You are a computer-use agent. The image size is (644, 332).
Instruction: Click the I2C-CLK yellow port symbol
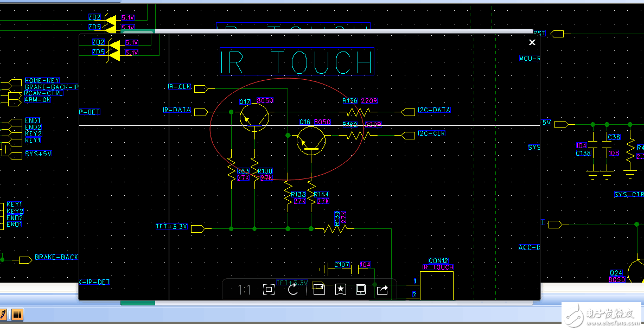(408, 136)
